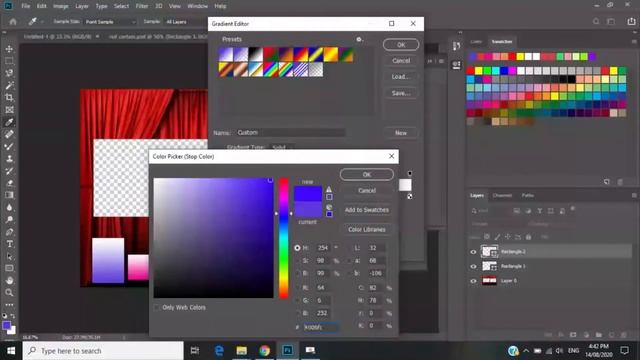Select the Healing Brush tool
Viewport: 640px width, 360px height.
(9, 134)
